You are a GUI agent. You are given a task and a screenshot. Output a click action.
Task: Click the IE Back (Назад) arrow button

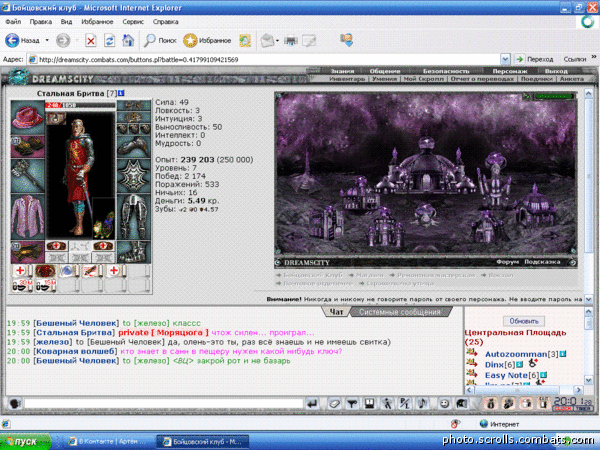tap(12, 40)
